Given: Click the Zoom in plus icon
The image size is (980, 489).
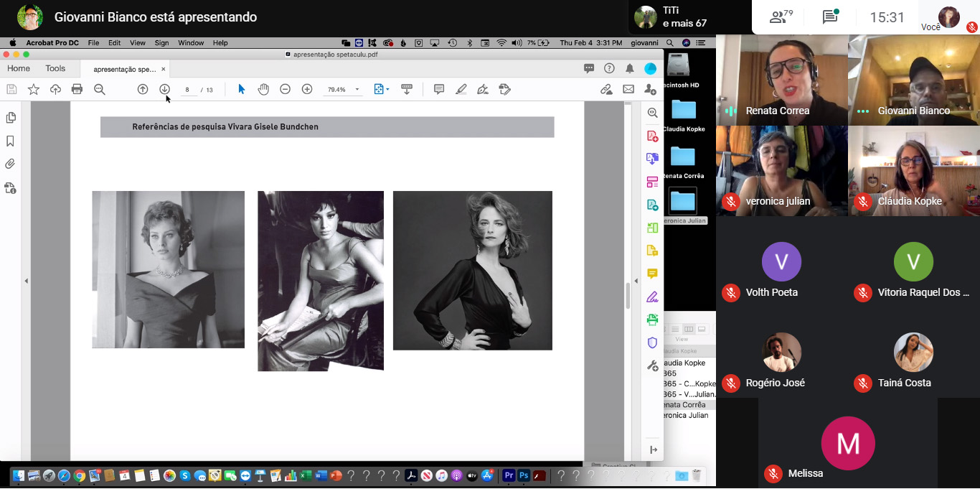Looking at the screenshot, I should click(x=307, y=89).
